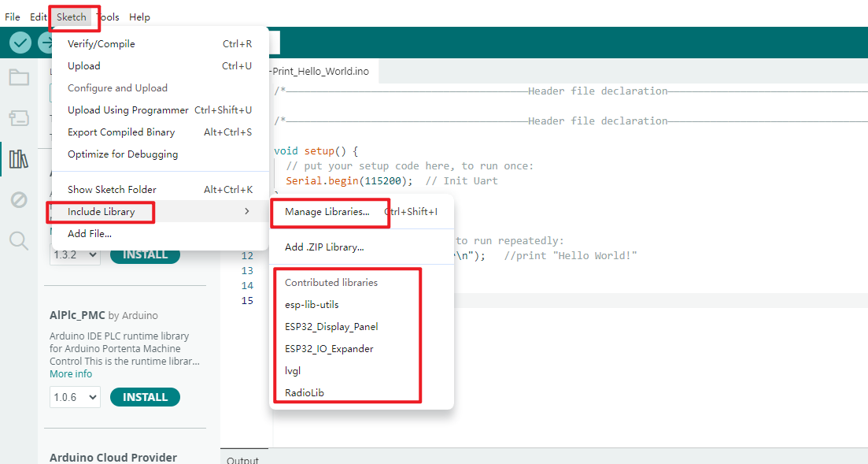Expand the Include Library submenu arrow

247,211
